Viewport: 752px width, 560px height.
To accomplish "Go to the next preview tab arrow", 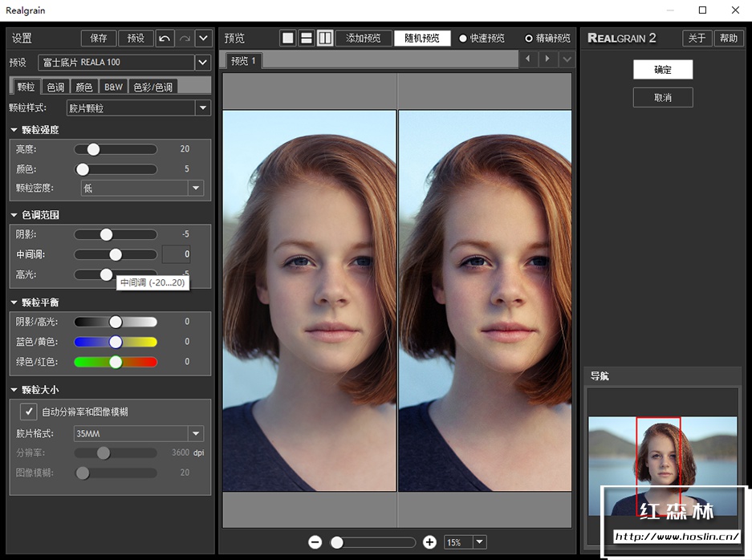I will point(547,59).
